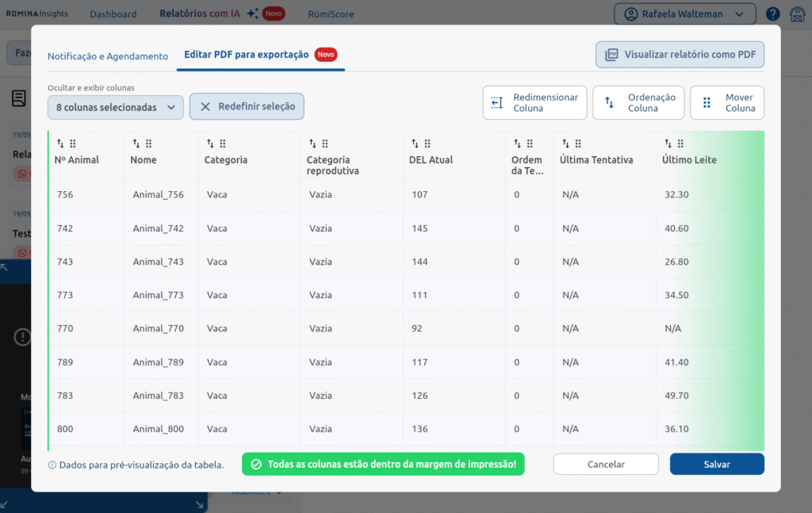Image resolution: width=812 pixels, height=513 pixels.
Task: Select Editar PDF para exportação tab
Action: 247,55
